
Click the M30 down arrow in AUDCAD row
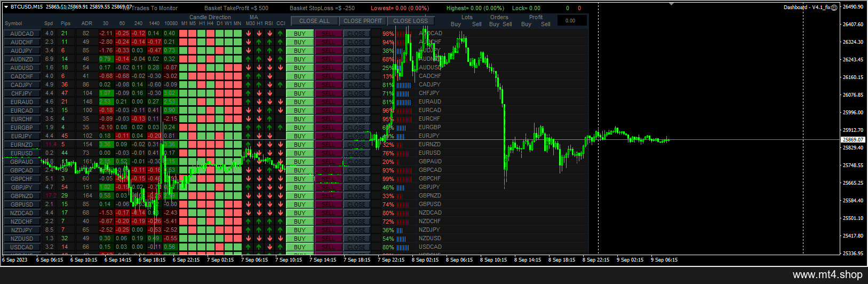point(248,34)
